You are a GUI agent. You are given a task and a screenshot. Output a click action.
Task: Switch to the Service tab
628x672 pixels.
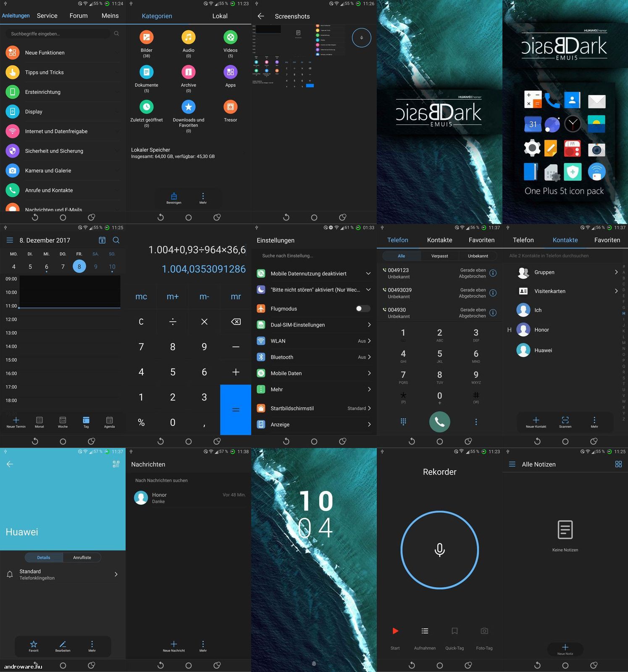click(47, 16)
